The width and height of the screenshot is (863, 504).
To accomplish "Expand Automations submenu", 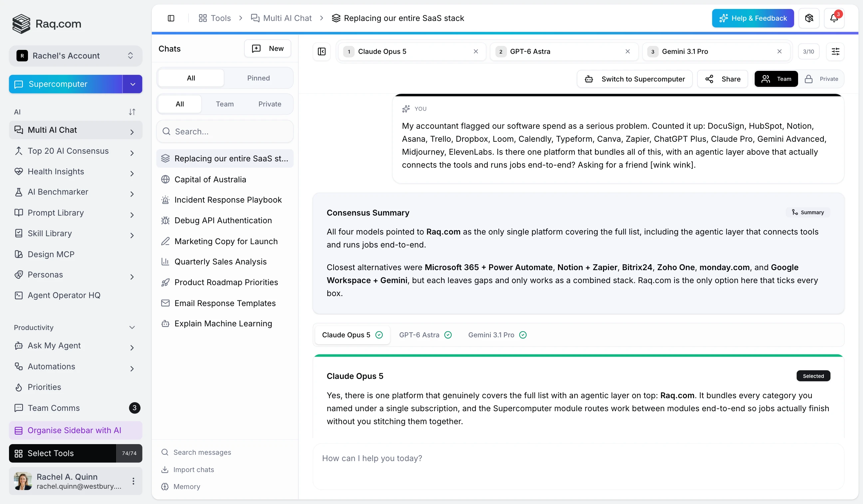I will coord(132,369).
